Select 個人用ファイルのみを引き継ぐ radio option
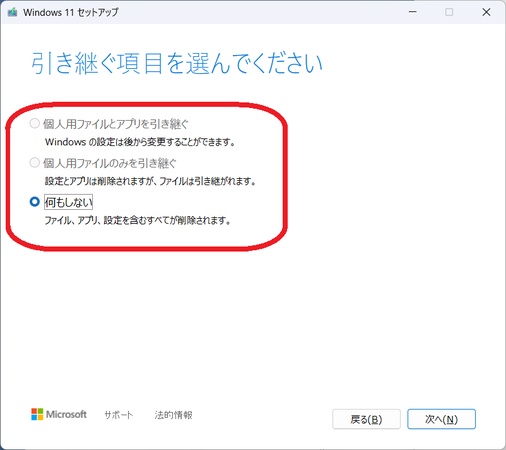The image size is (506, 450). [35, 163]
